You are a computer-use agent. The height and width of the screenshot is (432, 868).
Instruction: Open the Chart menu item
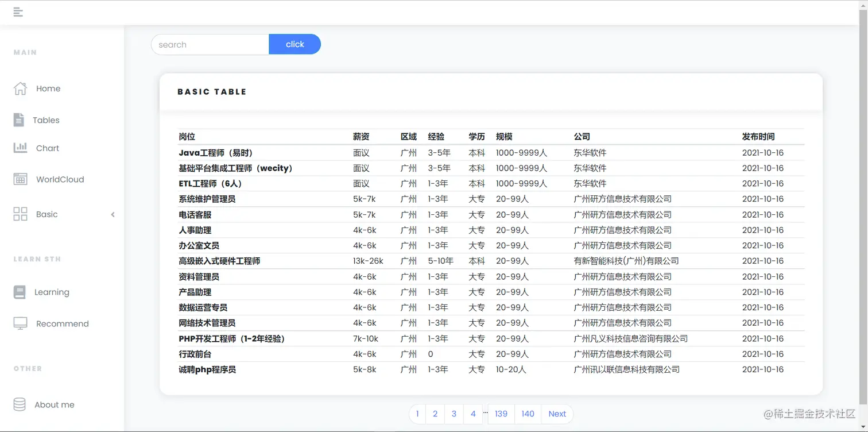(x=48, y=148)
